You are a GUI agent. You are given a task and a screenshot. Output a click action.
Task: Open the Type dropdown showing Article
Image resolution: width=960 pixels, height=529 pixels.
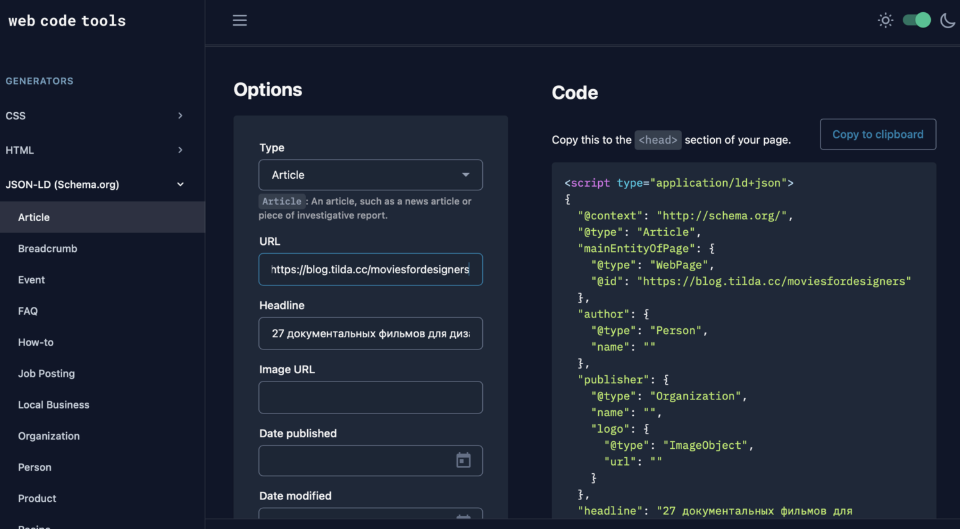370,174
